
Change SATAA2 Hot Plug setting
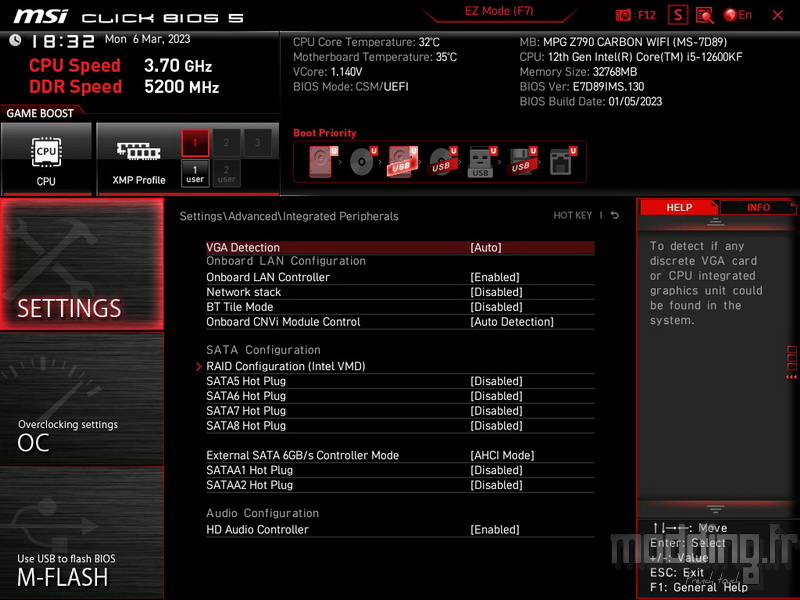(x=400, y=485)
